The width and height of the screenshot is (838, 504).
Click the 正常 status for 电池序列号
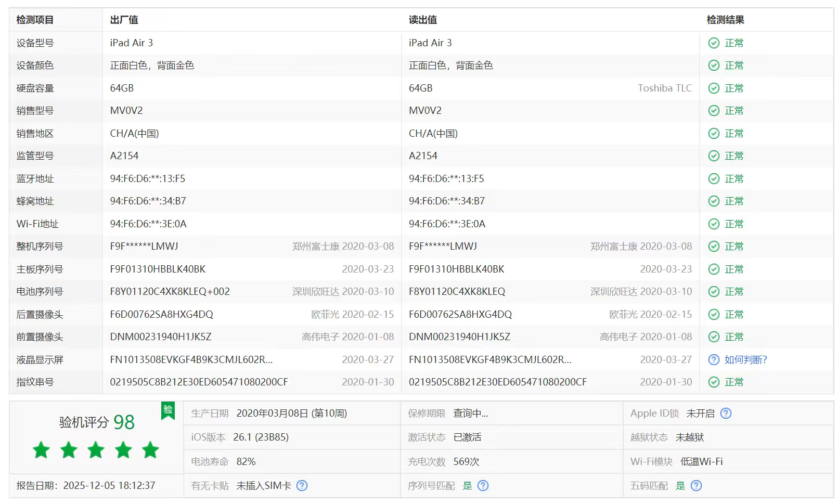click(734, 292)
